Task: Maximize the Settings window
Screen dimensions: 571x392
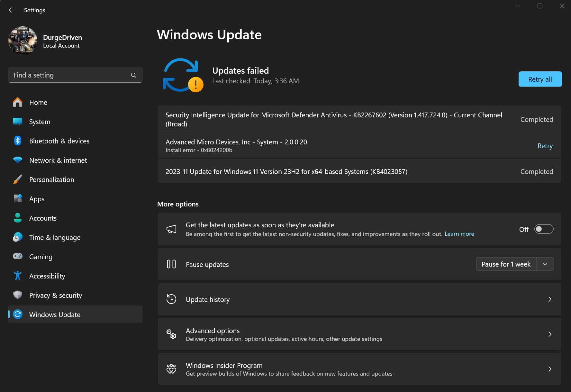Action: (540, 6)
